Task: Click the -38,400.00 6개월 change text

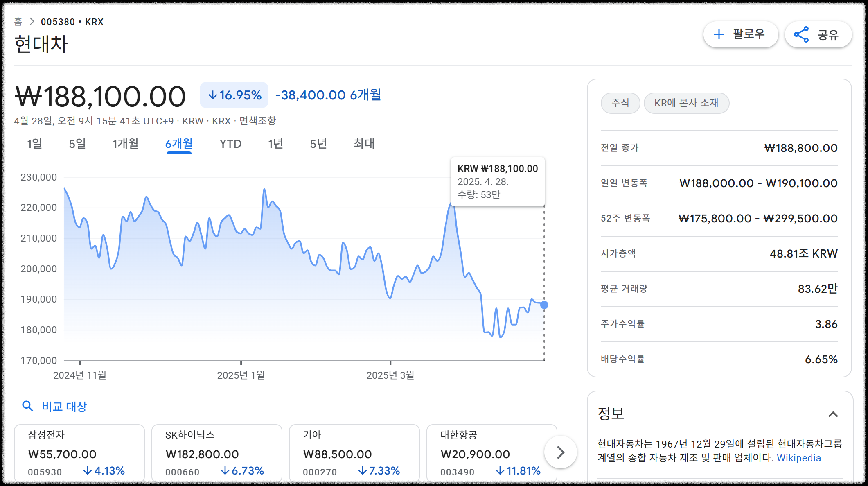Action: (328, 95)
